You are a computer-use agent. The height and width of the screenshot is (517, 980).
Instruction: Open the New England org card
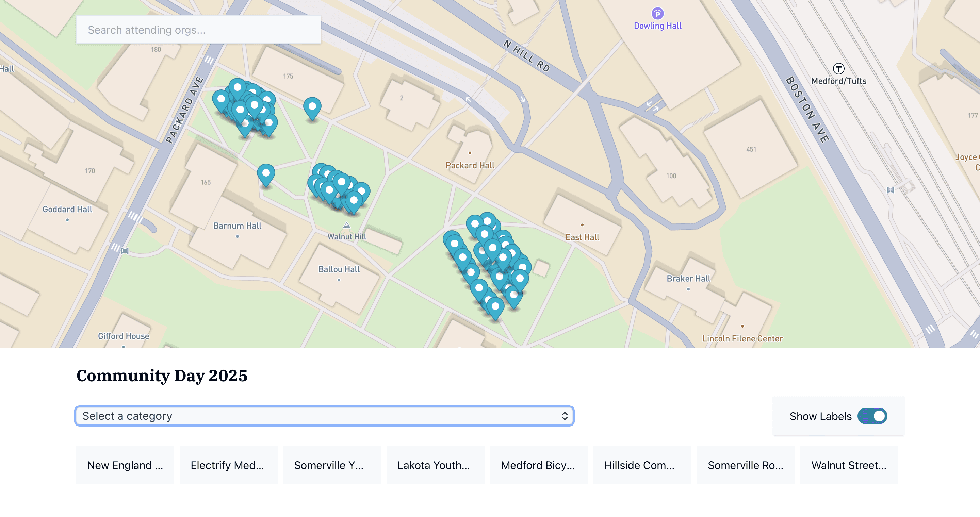point(125,465)
